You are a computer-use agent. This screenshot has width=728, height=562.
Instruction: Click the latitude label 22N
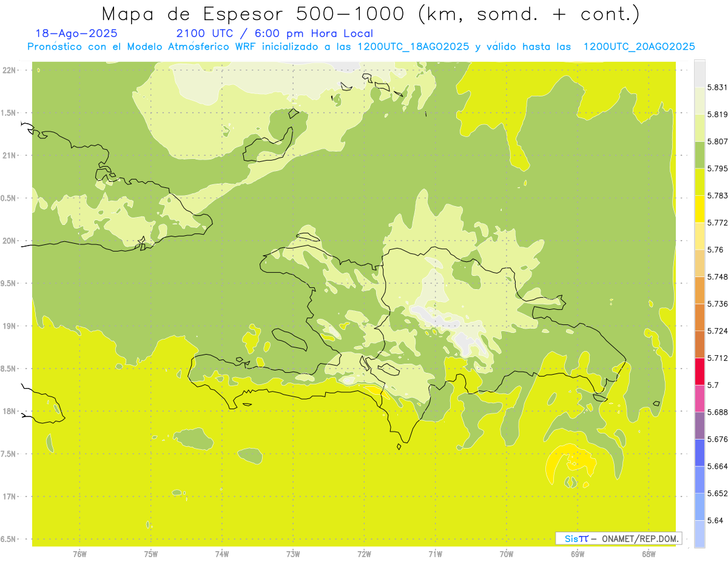tap(9, 70)
